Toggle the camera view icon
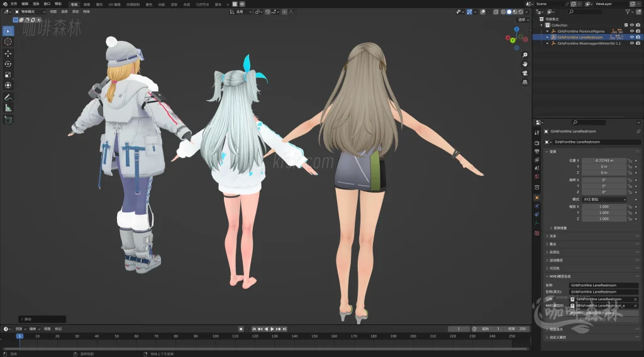Viewport: 644px width, 357px height. 525,73
